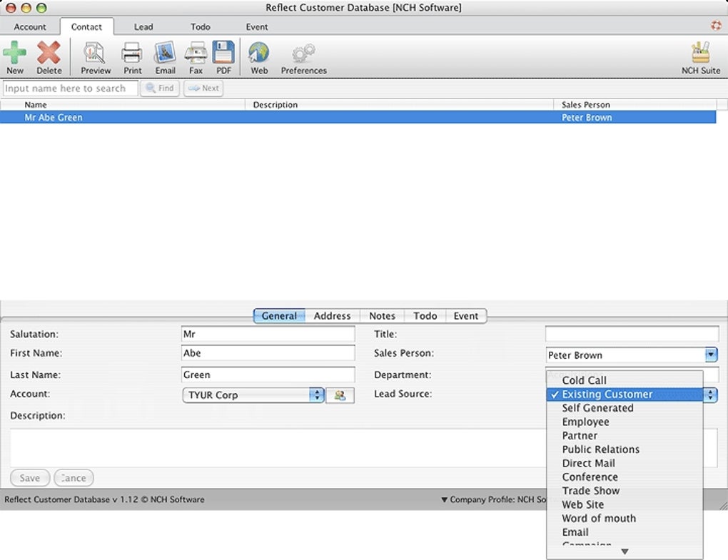Open account lookup icon beside TYUR Corp
728x560 pixels.
(340, 395)
